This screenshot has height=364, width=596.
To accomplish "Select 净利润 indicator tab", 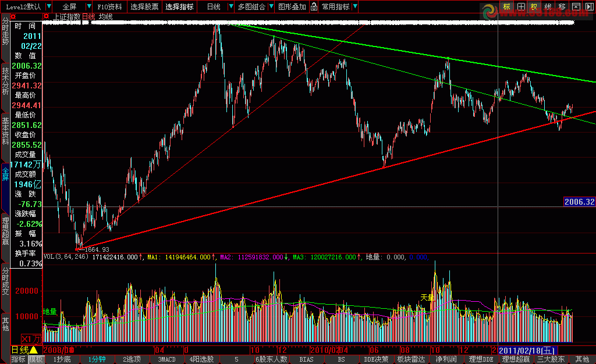I will coord(446,359).
